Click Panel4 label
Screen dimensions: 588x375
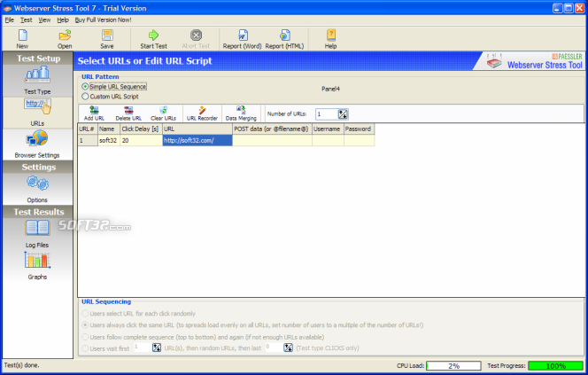330,89
